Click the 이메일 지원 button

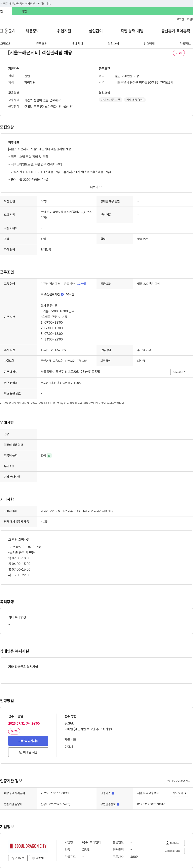pos(28,752)
